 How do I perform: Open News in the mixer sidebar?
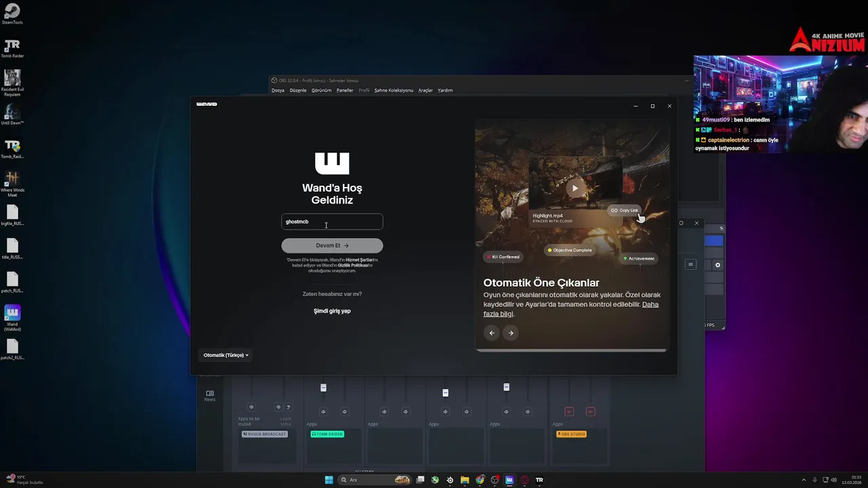pyautogui.click(x=210, y=396)
